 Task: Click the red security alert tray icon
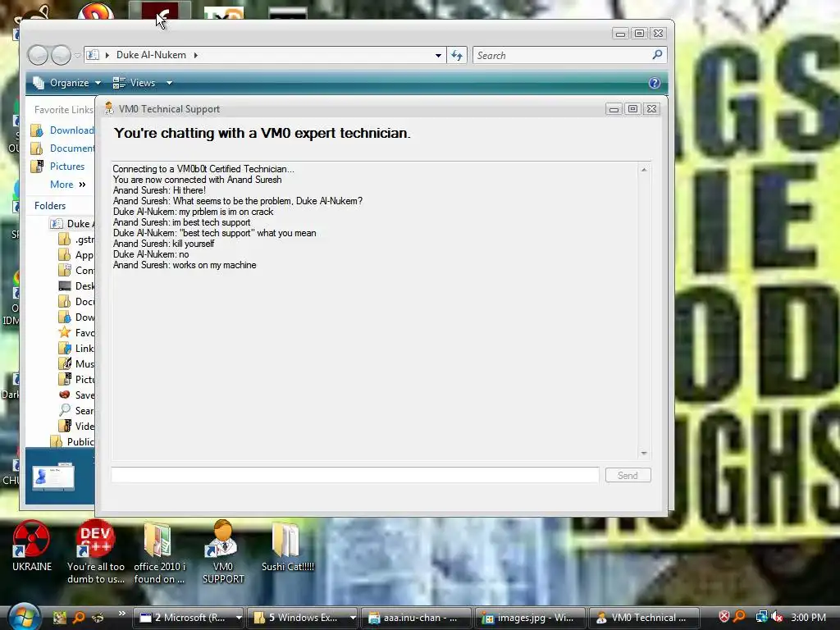coord(724,617)
